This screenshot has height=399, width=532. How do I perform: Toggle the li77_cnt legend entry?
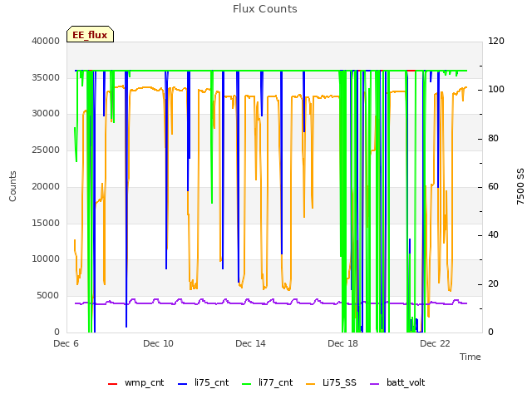pyautogui.click(x=267, y=382)
